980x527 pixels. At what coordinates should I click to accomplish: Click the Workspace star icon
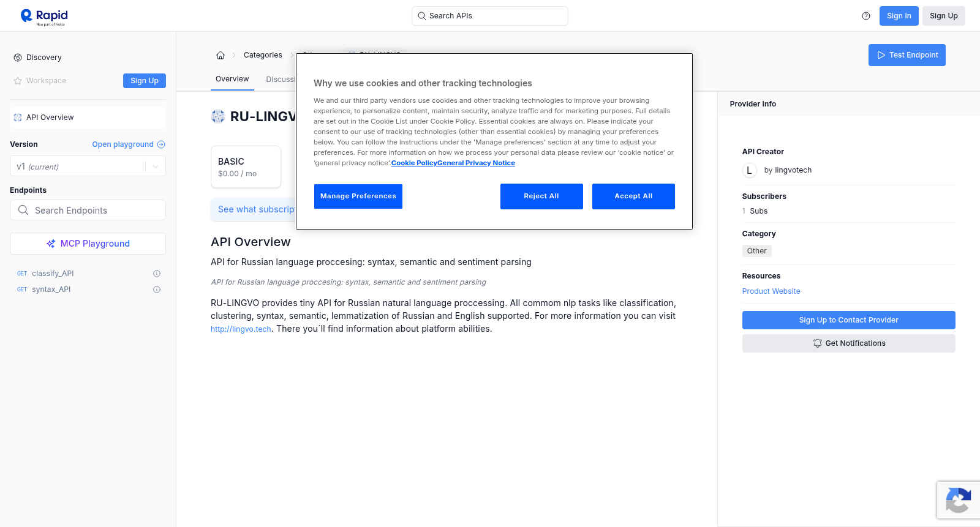pos(18,81)
